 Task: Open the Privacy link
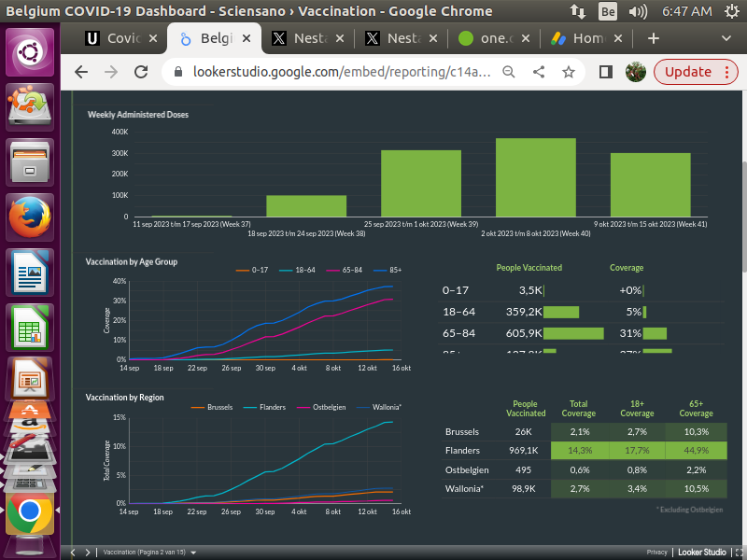[x=656, y=552]
